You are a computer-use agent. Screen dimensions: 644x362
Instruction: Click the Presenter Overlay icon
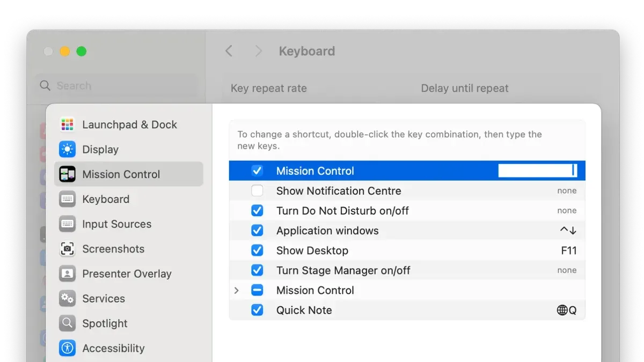[x=67, y=274]
